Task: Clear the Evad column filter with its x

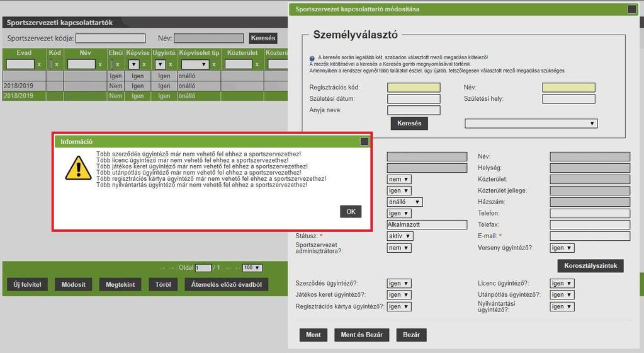Action: click(x=39, y=64)
